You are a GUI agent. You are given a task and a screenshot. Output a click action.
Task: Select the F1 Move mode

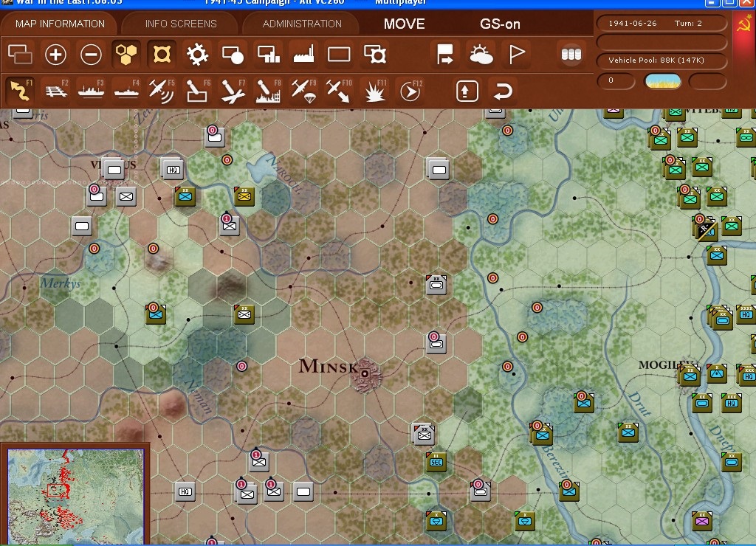(21, 91)
